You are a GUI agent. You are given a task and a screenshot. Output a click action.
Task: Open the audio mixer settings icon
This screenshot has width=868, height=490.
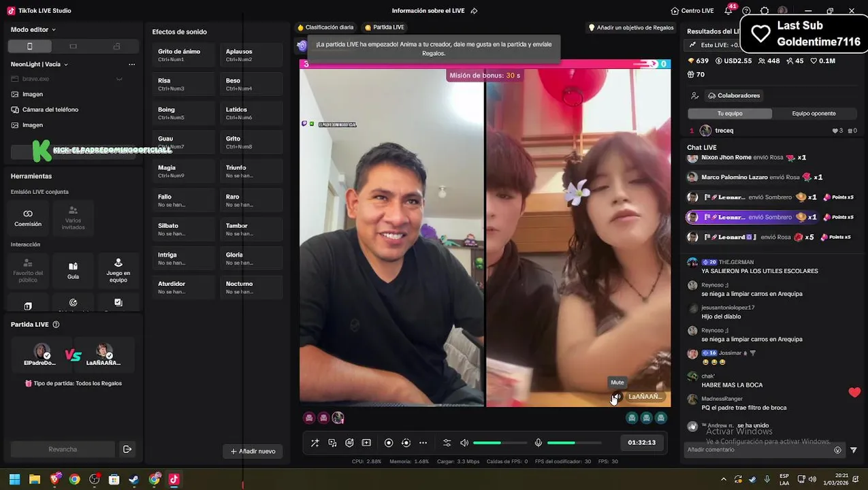point(447,442)
